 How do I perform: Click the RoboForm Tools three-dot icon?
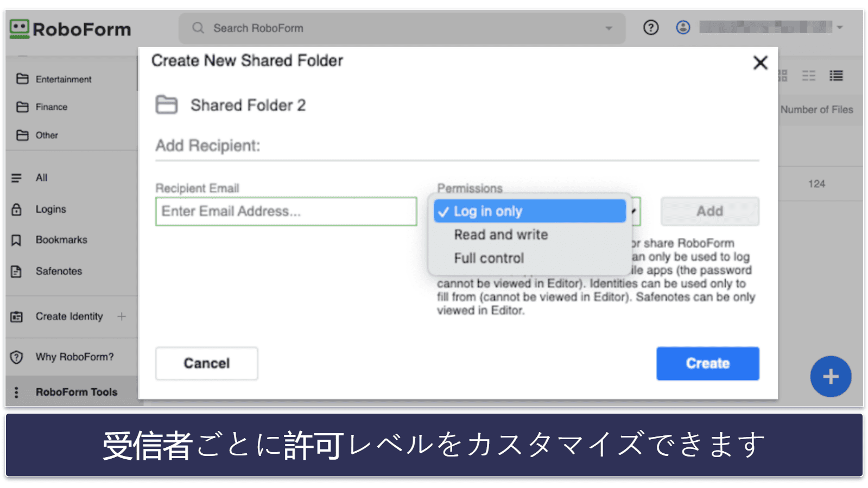17,392
